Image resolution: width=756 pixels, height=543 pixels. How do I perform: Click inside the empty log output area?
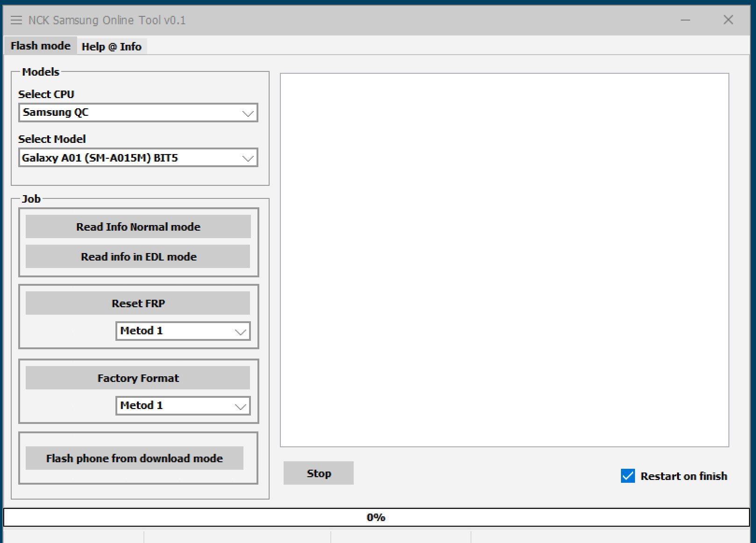point(505,260)
